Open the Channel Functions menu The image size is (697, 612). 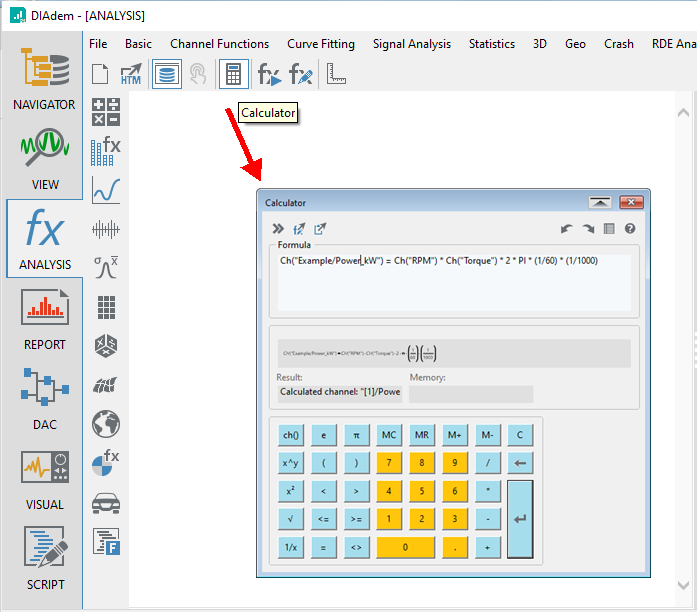pos(219,44)
